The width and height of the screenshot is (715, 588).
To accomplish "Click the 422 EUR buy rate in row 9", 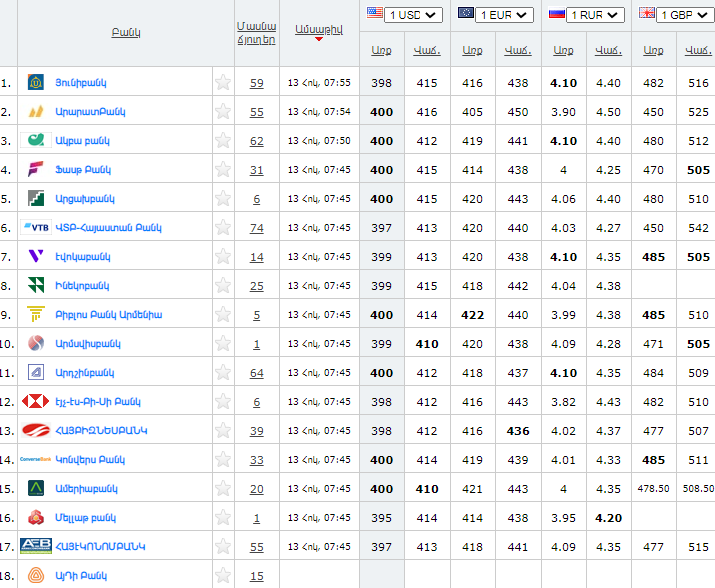I will pos(472,315).
